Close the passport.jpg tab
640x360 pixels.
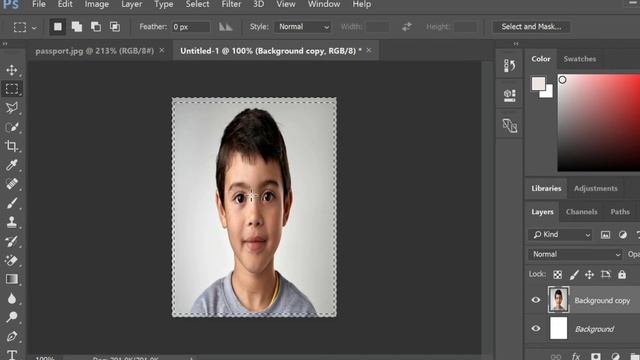(x=162, y=50)
